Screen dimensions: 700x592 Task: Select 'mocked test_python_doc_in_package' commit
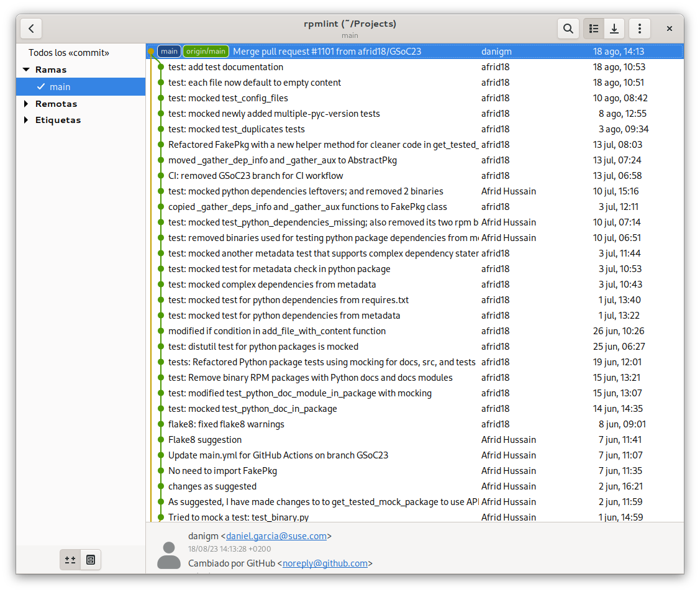[415, 409]
